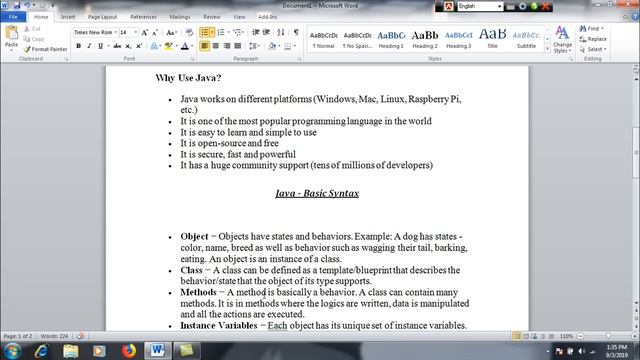Expand the multilevel list dropdown
This screenshot has width=640, height=360.
click(244, 32)
